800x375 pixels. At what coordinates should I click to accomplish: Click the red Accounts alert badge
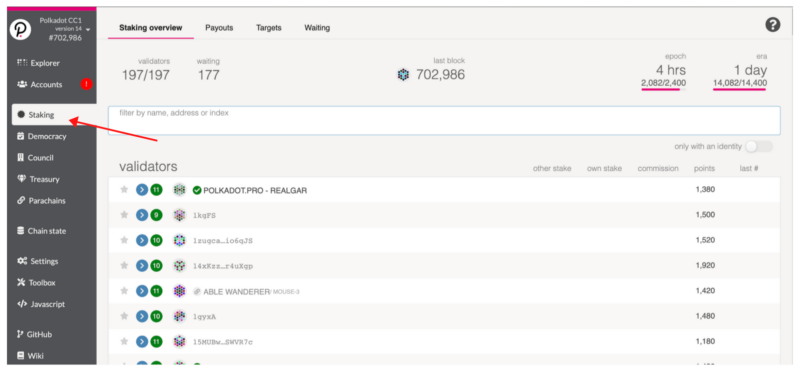(86, 84)
